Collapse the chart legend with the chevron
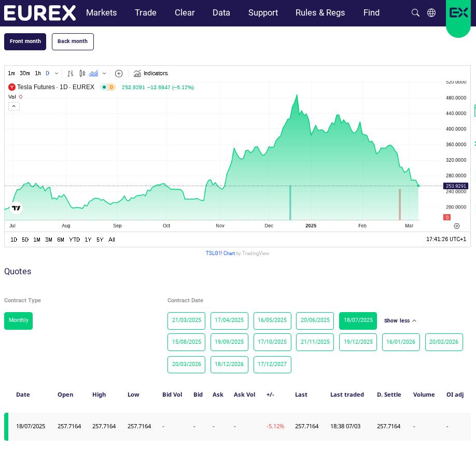The image size is (476, 449). click(14, 106)
